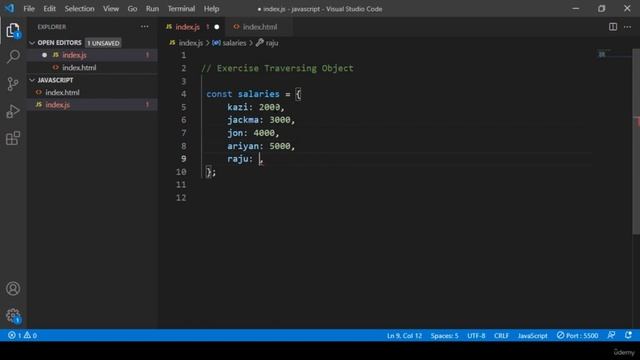Click the 'const salaries' declaration line
The height and width of the screenshot is (360, 640).
253,94
